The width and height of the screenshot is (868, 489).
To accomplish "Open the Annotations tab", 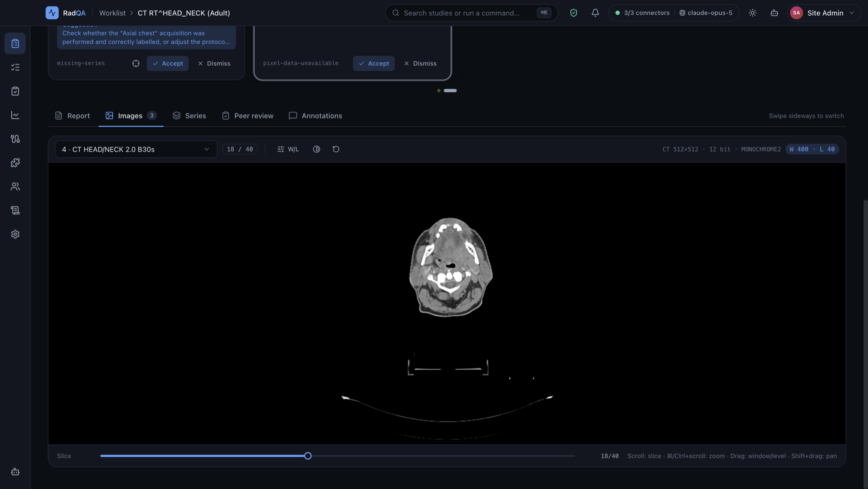I will pos(316,116).
